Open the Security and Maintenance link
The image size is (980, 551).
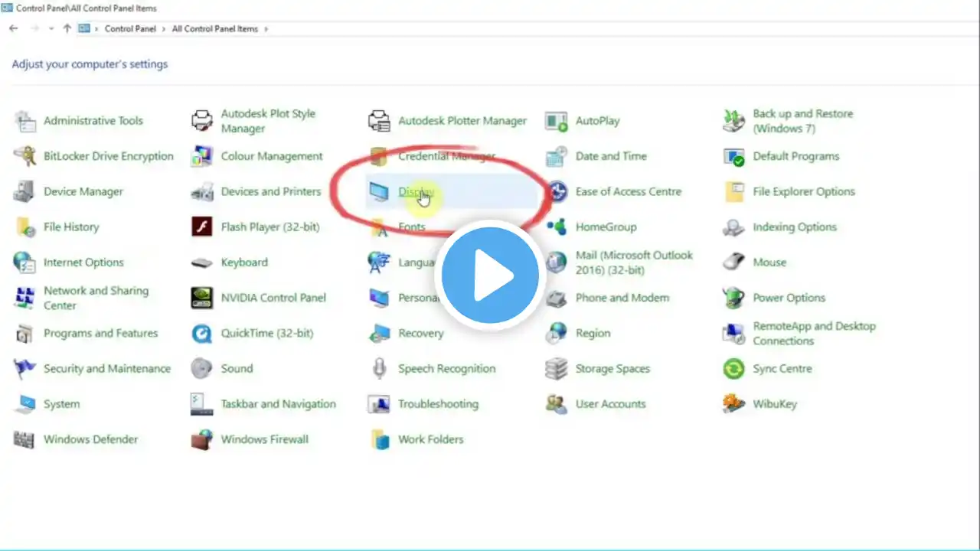coord(107,369)
